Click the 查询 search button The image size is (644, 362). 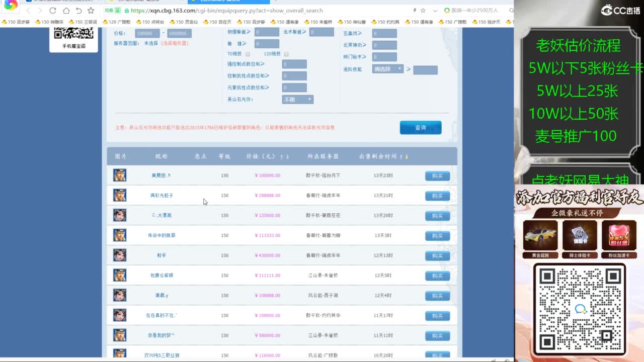(x=420, y=128)
